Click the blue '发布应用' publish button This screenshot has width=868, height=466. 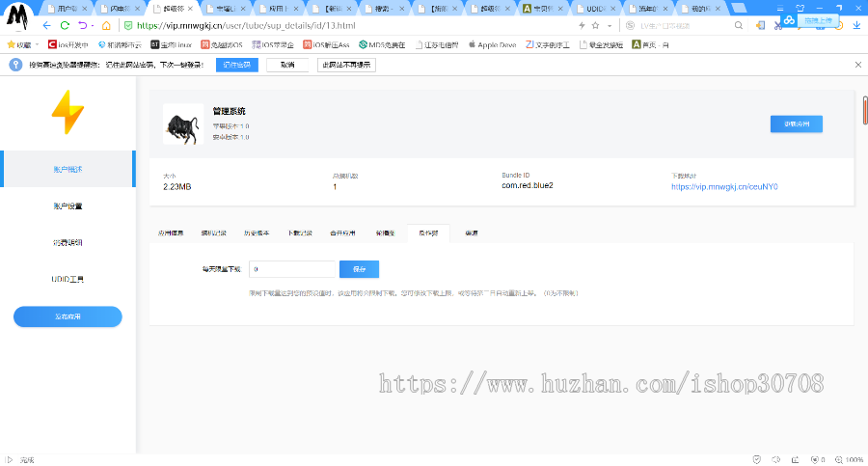(x=68, y=316)
